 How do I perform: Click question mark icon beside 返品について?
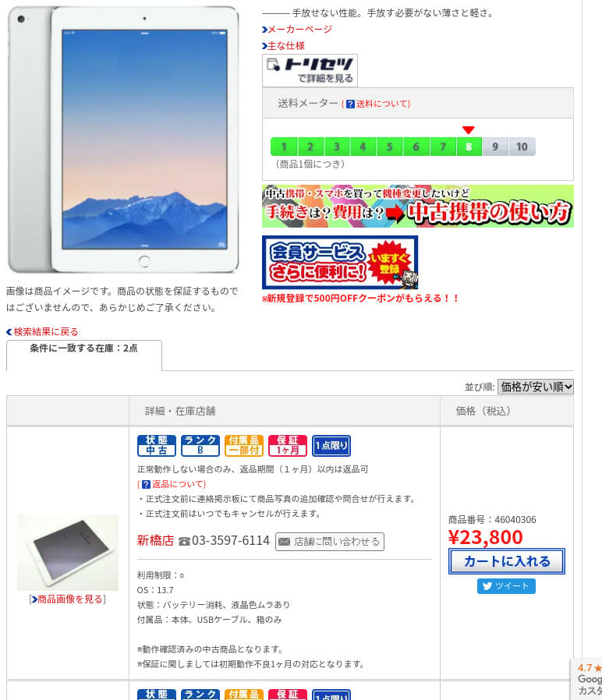click(146, 484)
